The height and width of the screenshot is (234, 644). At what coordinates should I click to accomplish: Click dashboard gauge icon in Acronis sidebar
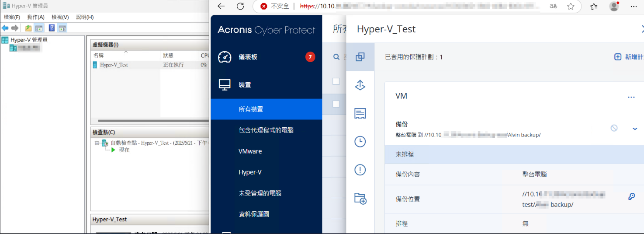click(x=225, y=57)
